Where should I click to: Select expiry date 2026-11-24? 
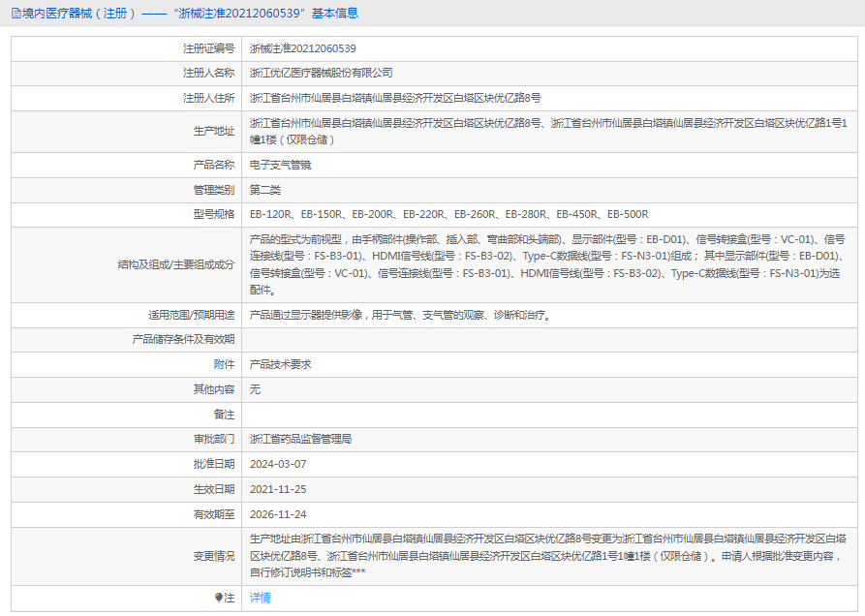278,514
